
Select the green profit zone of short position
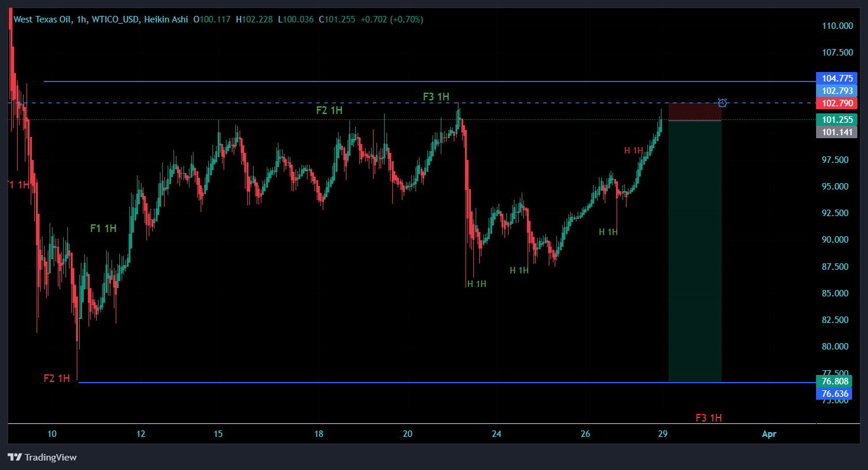695,251
